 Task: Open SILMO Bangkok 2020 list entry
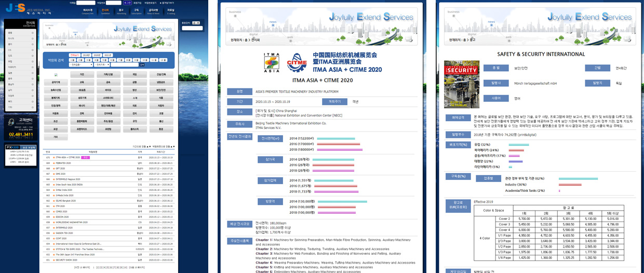pyautogui.click(x=66, y=201)
